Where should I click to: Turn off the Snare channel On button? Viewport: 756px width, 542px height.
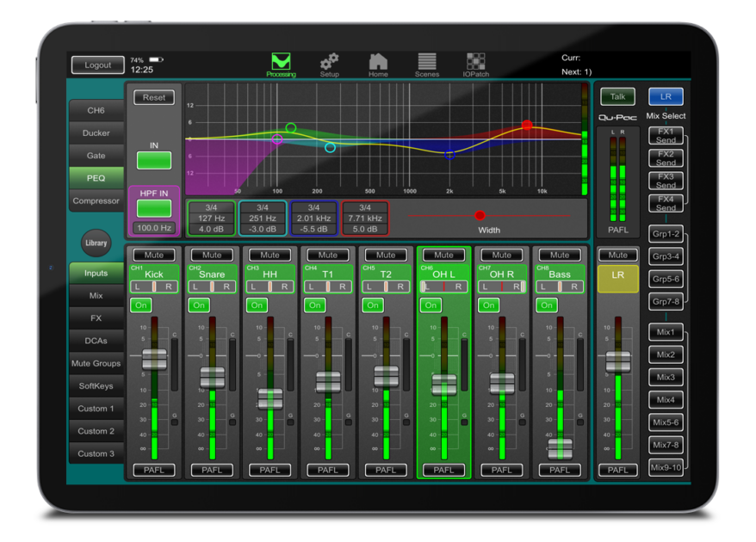(198, 305)
